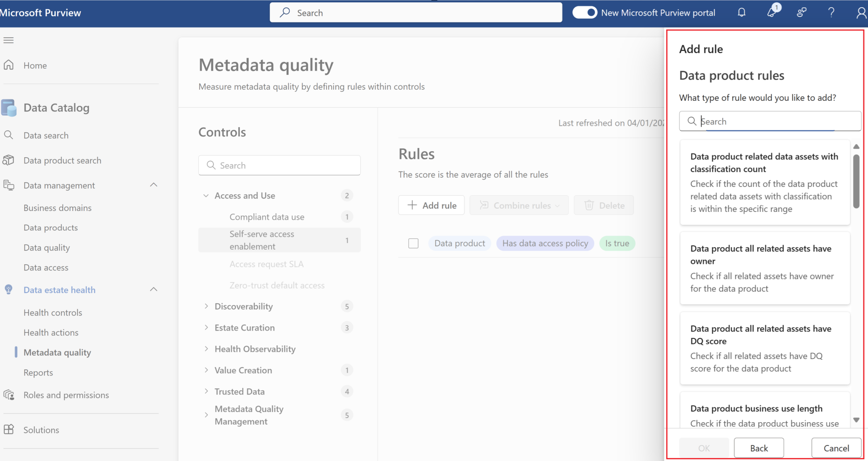Screen dimensions: 868x461
Task: Open the help question mark icon
Action: click(831, 13)
